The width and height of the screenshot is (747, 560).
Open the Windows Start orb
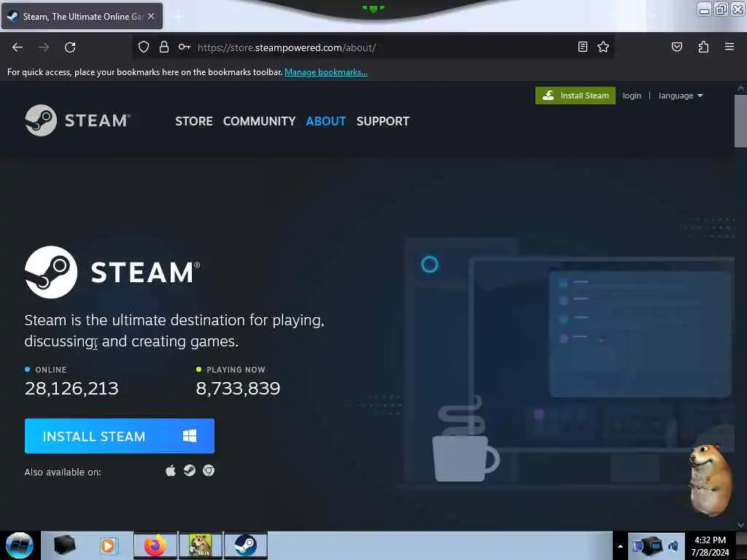20,545
